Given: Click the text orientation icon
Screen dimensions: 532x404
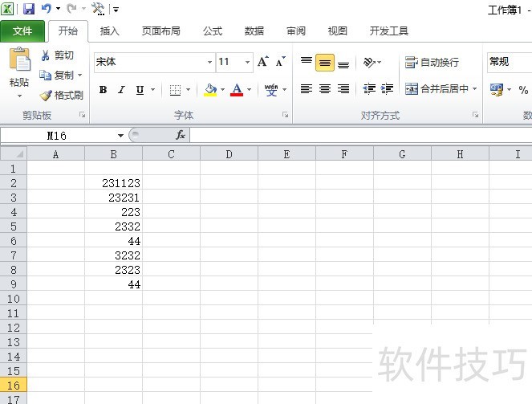Looking at the screenshot, I should (369, 63).
